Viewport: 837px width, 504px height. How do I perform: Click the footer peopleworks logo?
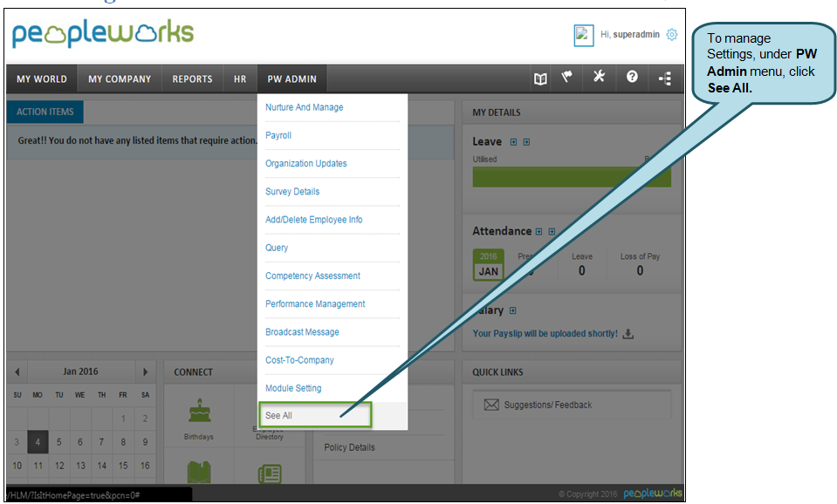[x=653, y=494]
